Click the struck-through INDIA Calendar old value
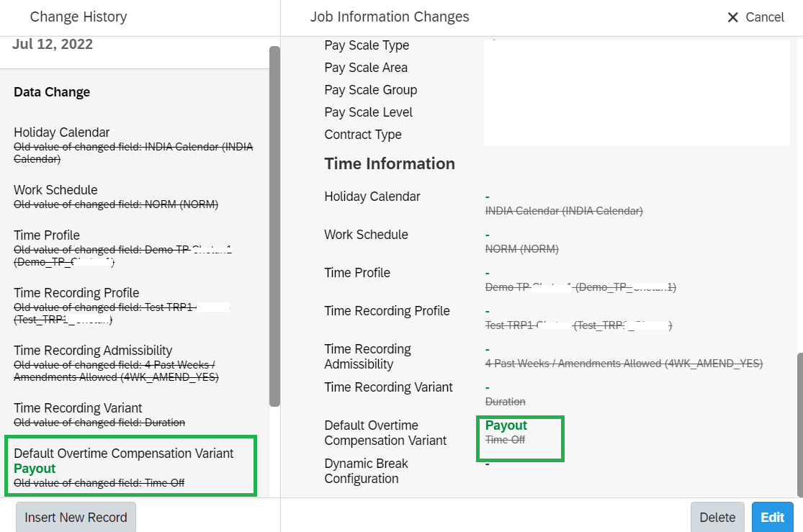The height and width of the screenshot is (532, 803). pos(564,211)
